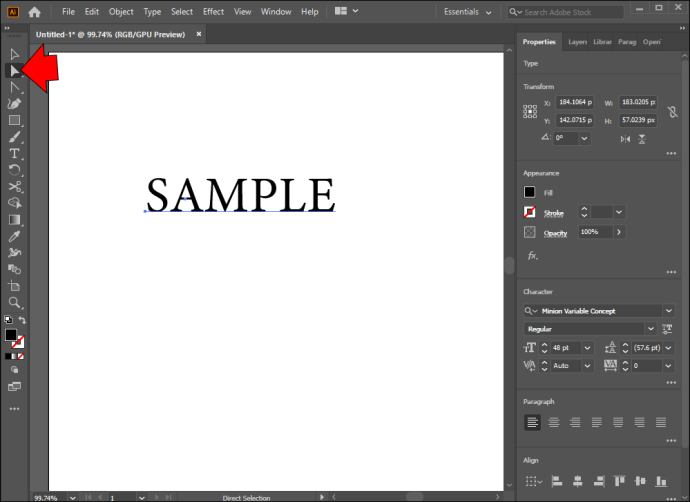Screen dimensions: 690x502
Task: Choose the Eyedropper tool
Action: [14, 236]
